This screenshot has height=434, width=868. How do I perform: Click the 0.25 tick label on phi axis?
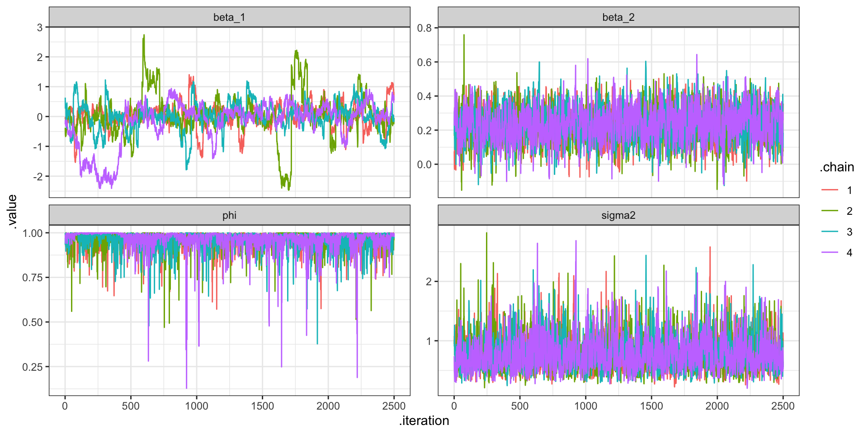[33, 367]
